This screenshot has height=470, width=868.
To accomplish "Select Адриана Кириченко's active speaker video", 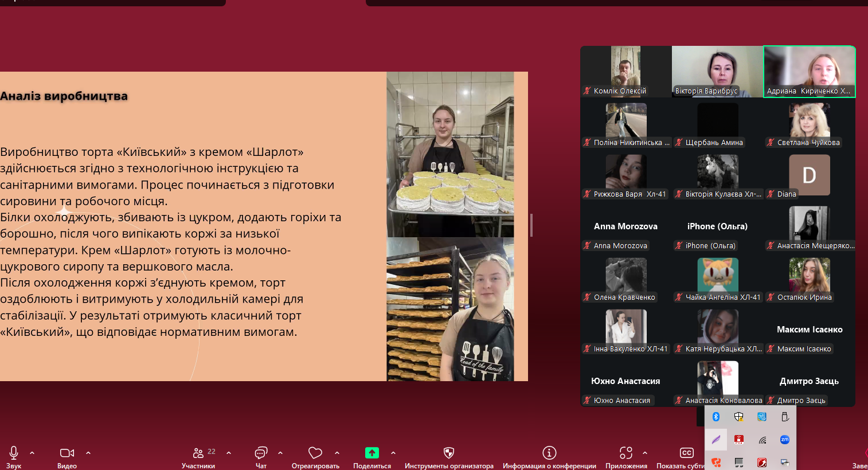I will 809,72.
